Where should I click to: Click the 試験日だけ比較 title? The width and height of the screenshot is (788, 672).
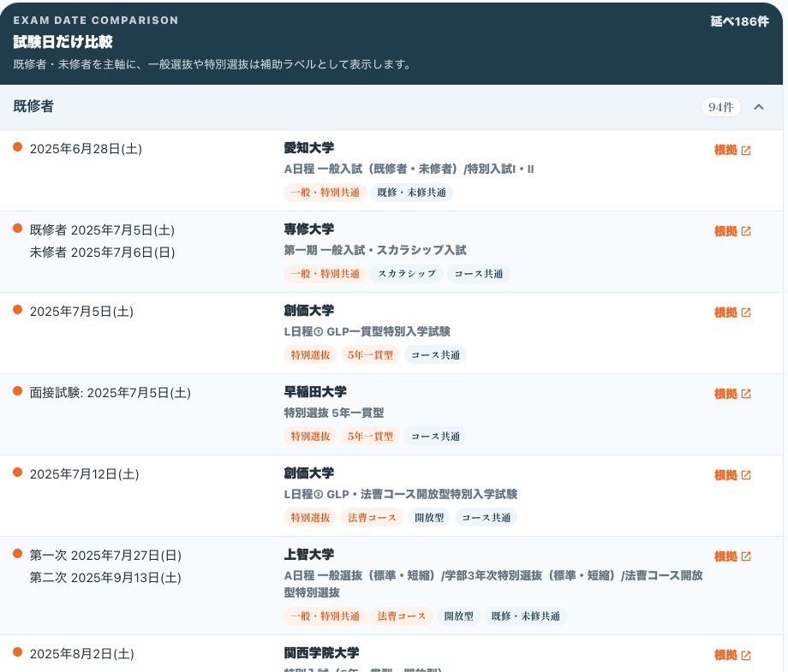(63, 42)
